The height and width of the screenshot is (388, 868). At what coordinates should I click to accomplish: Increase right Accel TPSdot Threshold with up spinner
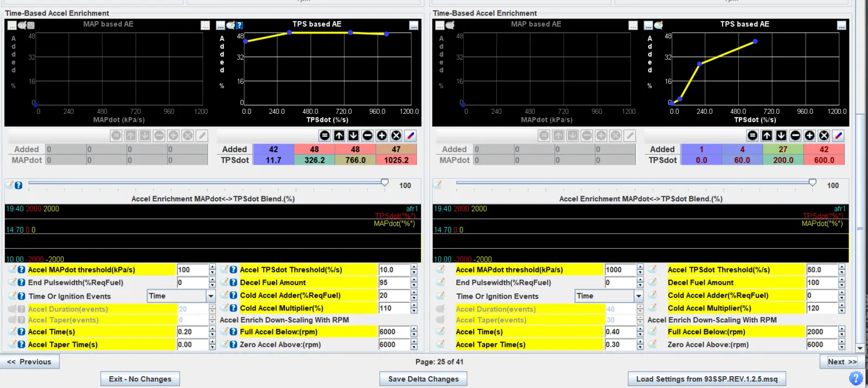point(842,267)
